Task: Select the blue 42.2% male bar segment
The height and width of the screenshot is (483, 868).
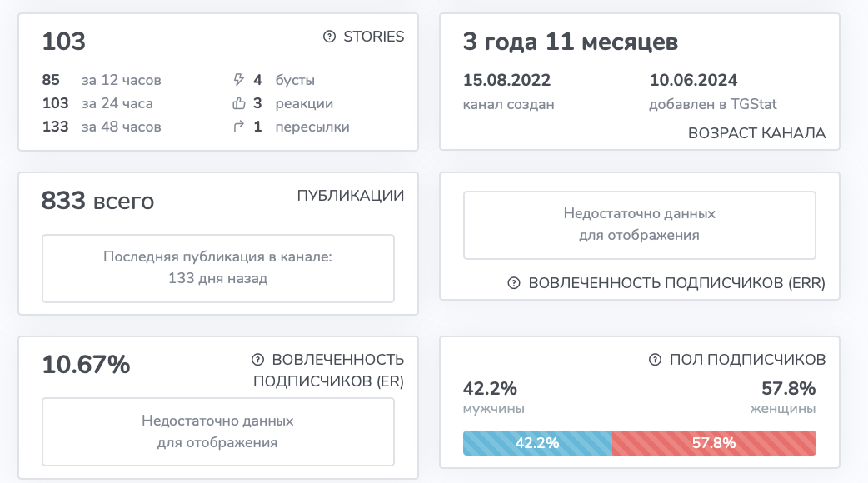Action: pyautogui.click(x=537, y=443)
